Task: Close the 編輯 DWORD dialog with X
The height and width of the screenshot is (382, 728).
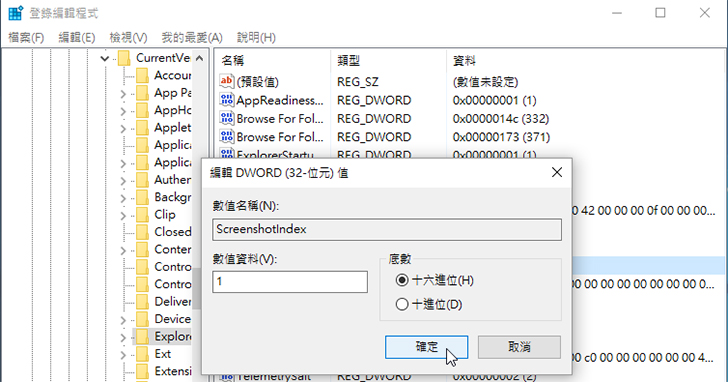Action: point(557,173)
